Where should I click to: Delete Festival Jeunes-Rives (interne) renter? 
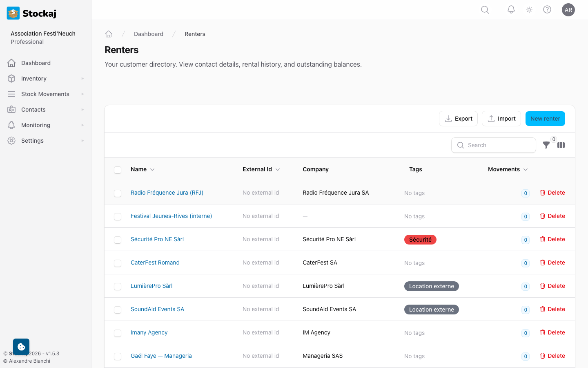pos(552,216)
